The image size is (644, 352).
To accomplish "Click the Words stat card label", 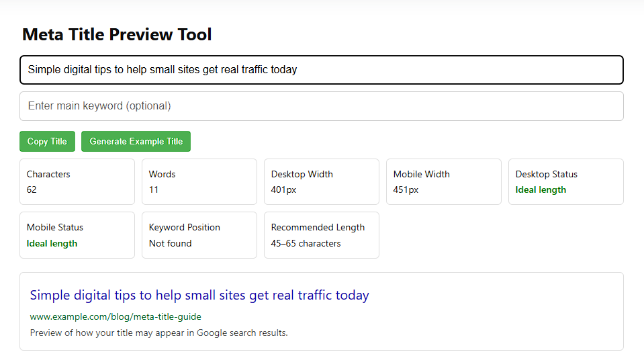I will click(162, 174).
